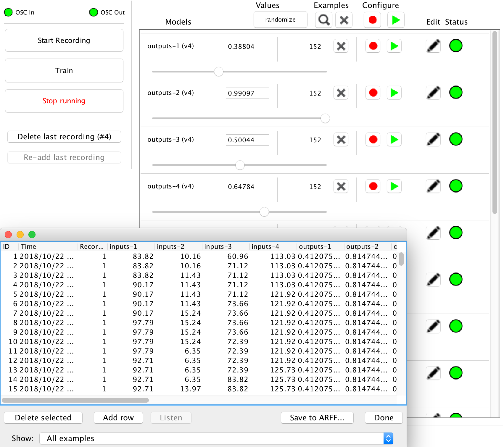Toggle record for outputs-1 model
This screenshot has width=504, height=447.
373,46
